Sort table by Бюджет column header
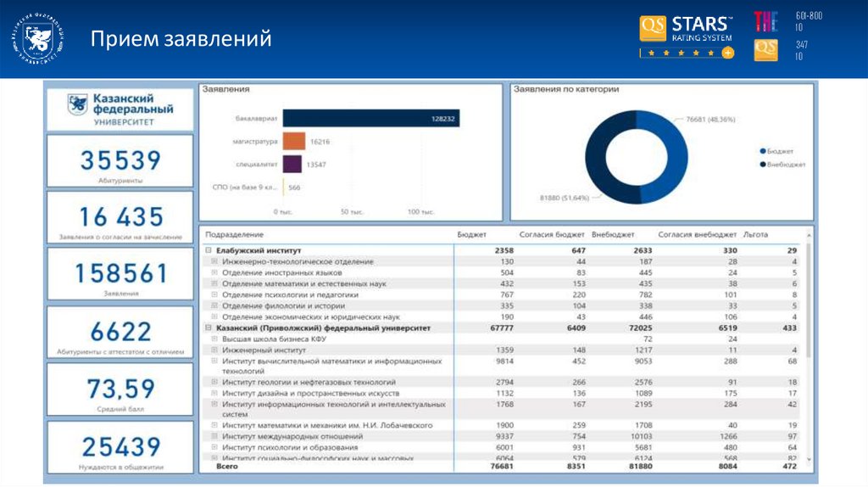 pyautogui.click(x=471, y=234)
